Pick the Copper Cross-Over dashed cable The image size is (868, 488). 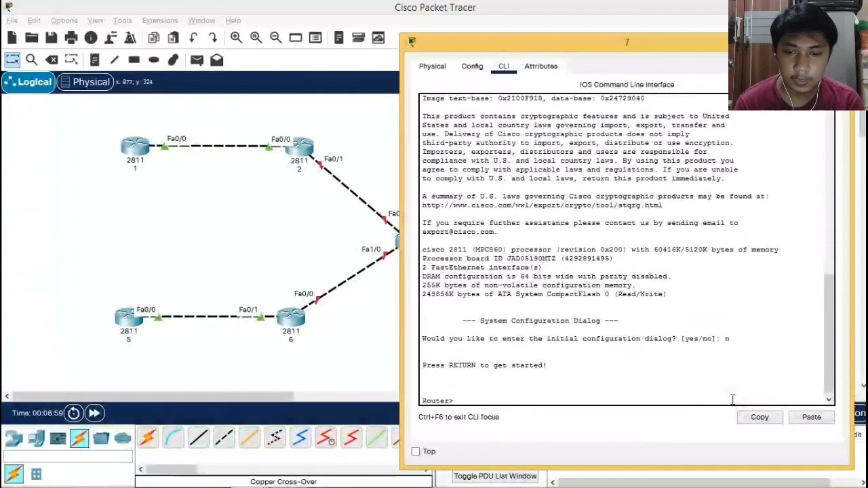(224, 439)
